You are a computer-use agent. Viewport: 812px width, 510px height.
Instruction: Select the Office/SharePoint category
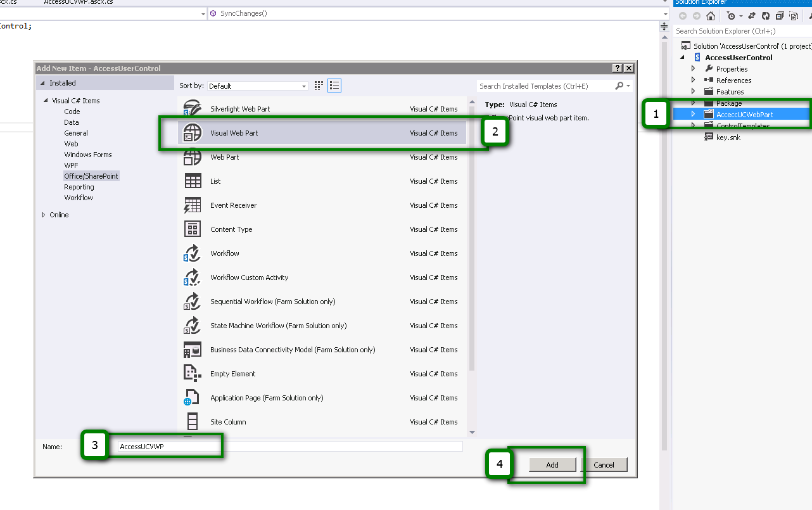pyautogui.click(x=91, y=175)
